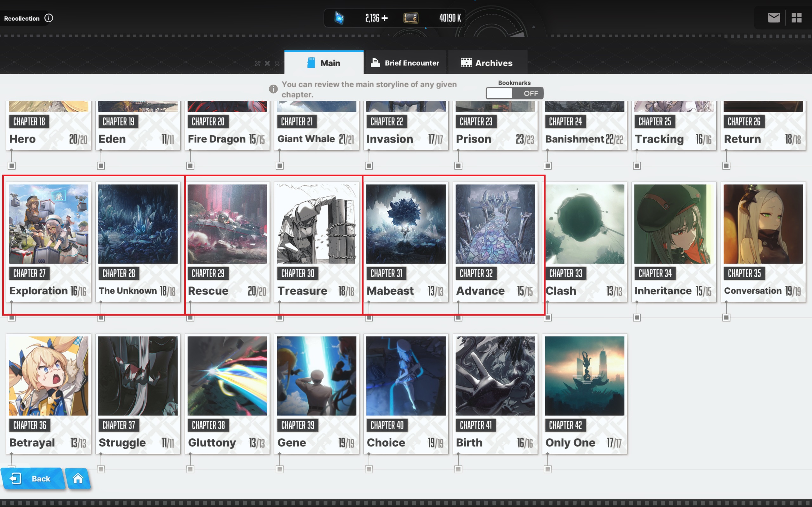Screen dimensions: 812x507
Task: Toggle bookmark marker under Chapter 33 Clash
Action: coord(547,317)
